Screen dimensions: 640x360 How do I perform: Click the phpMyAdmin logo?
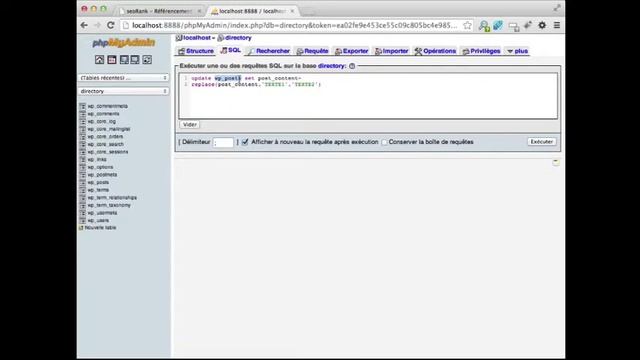(123, 42)
